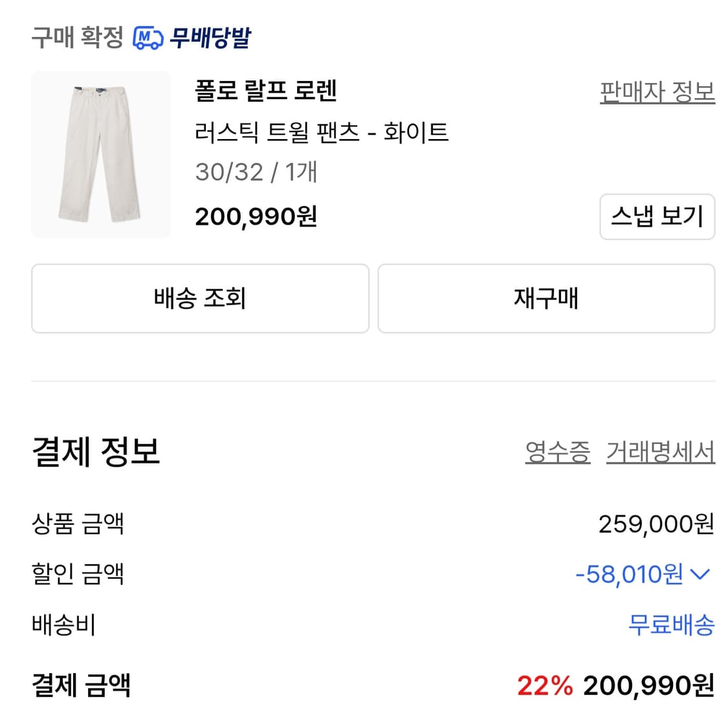Repurchase the item using 재구매 button
The image size is (728, 719).
click(547, 298)
